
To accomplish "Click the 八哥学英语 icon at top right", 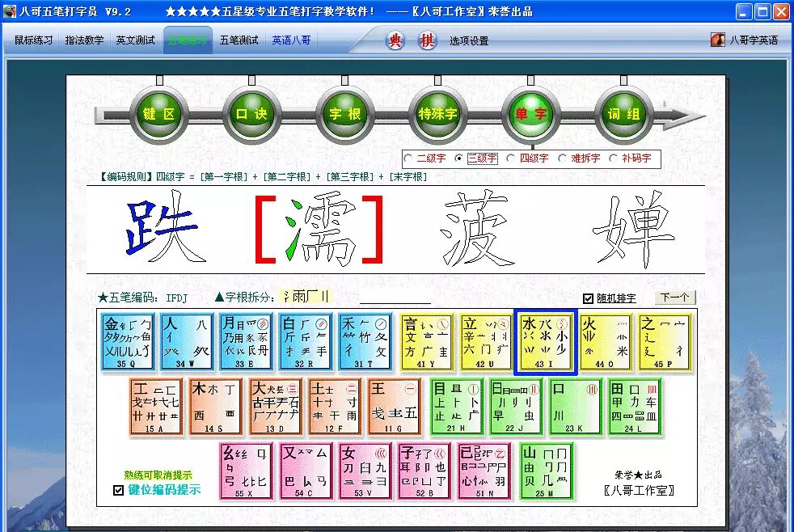I will tap(716, 39).
